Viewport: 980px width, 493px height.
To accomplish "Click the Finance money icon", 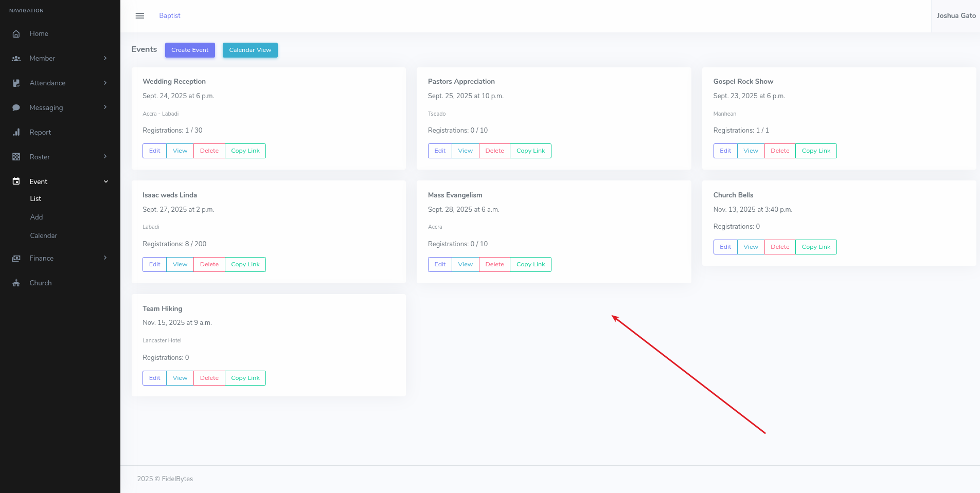I will coord(16,259).
